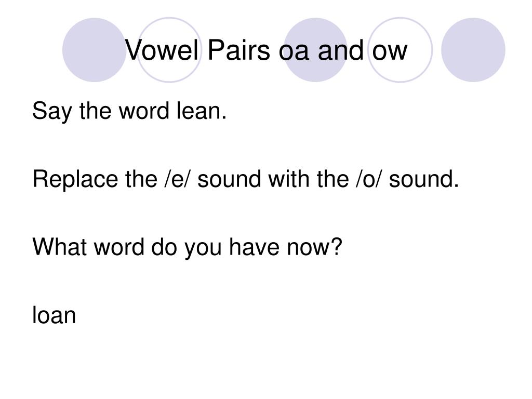Click the first filled lavender circle
This screenshot has width=532, height=399.
(x=95, y=50)
